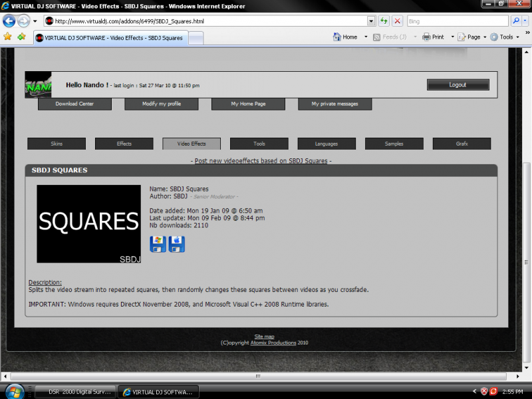The height and width of the screenshot is (399, 532).
Task: Click the 'Author: SBDJ' text
Action: pyautogui.click(x=169, y=196)
